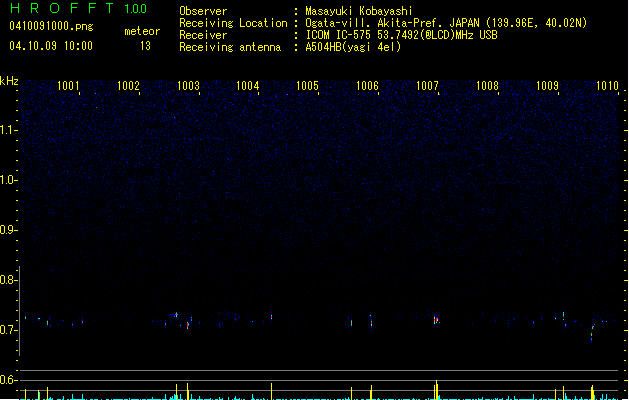
Task: Click the 1.0 frequency axis label
Action: [7, 180]
